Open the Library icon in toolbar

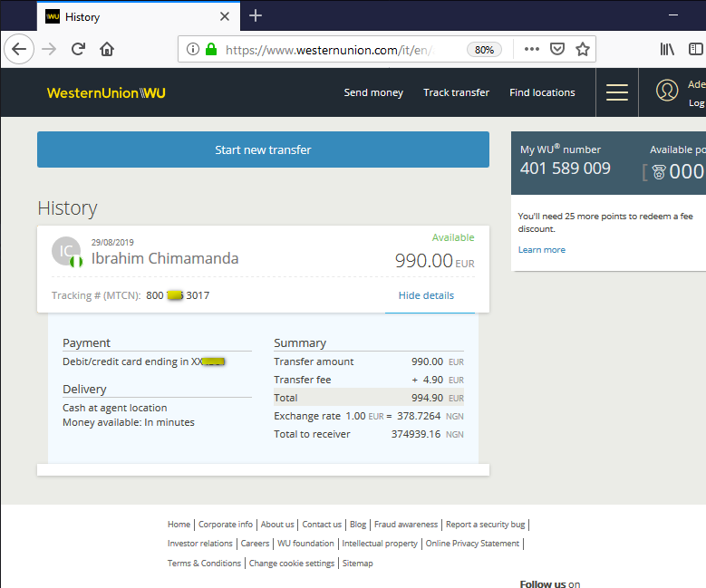667,49
